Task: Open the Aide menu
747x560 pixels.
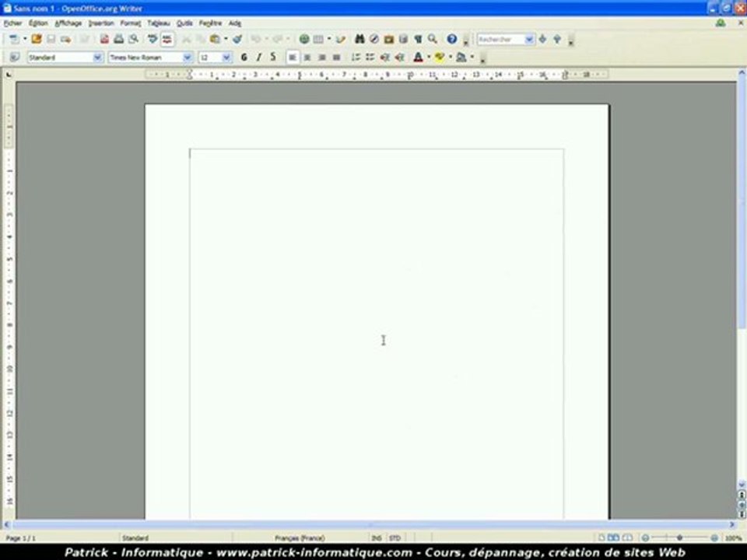Action: pos(235,23)
